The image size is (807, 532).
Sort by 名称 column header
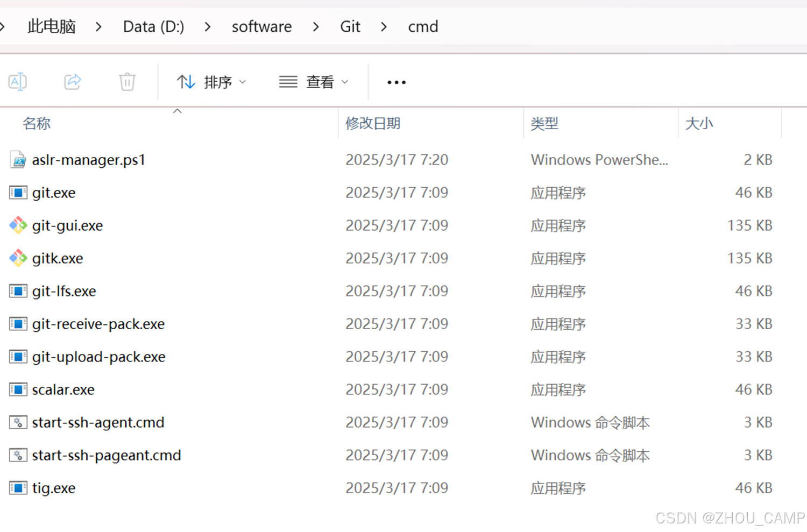click(x=37, y=123)
